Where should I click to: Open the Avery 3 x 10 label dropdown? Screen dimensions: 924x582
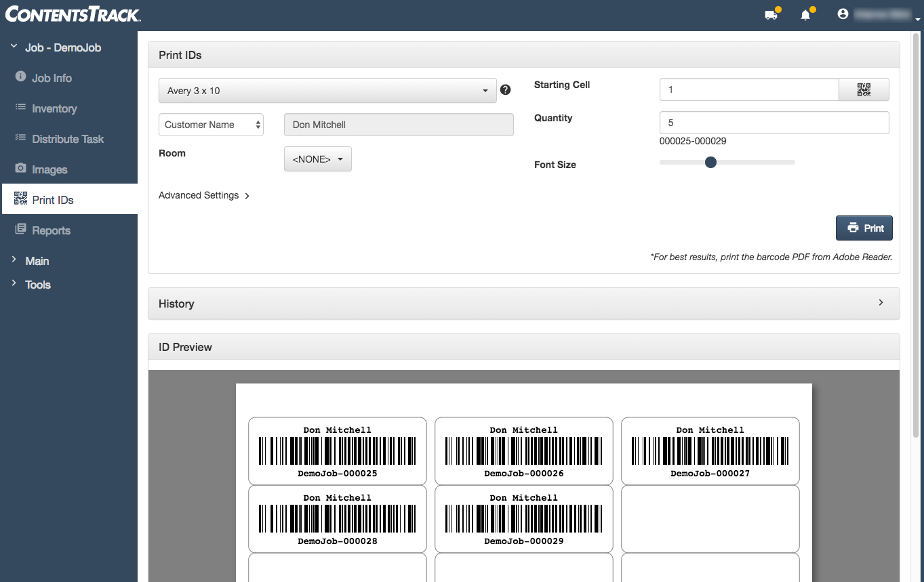click(x=327, y=91)
